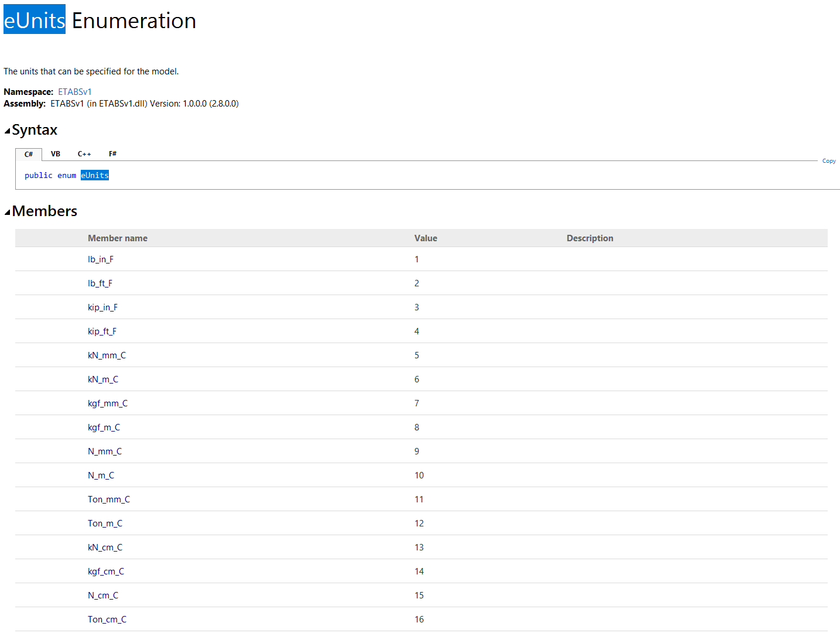840x640 pixels.
Task: Click the kN_m_C member entry
Action: (x=103, y=379)
